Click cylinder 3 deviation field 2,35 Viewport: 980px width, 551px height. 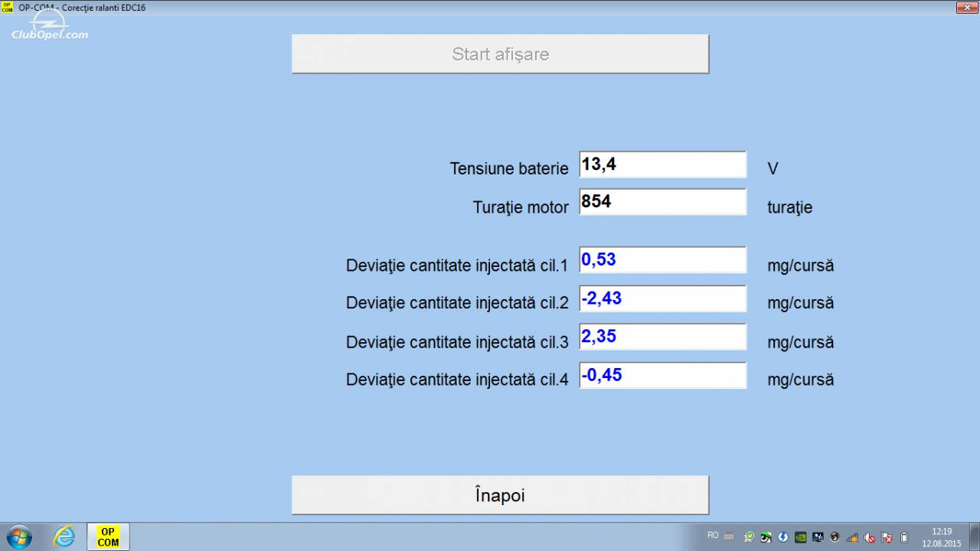click(x=662, y=337)
